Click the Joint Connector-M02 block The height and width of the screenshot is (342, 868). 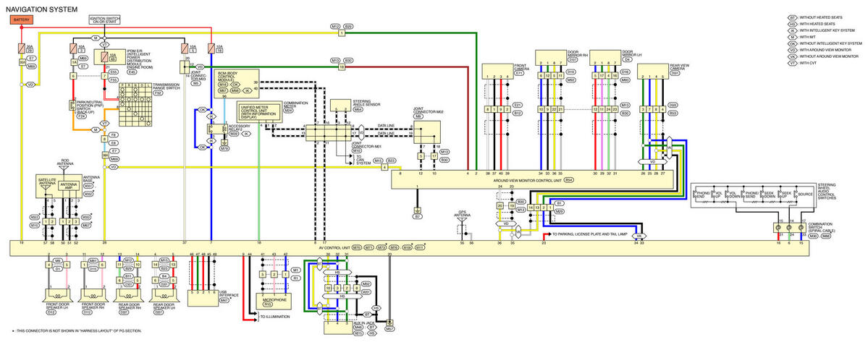coord(428,132)
